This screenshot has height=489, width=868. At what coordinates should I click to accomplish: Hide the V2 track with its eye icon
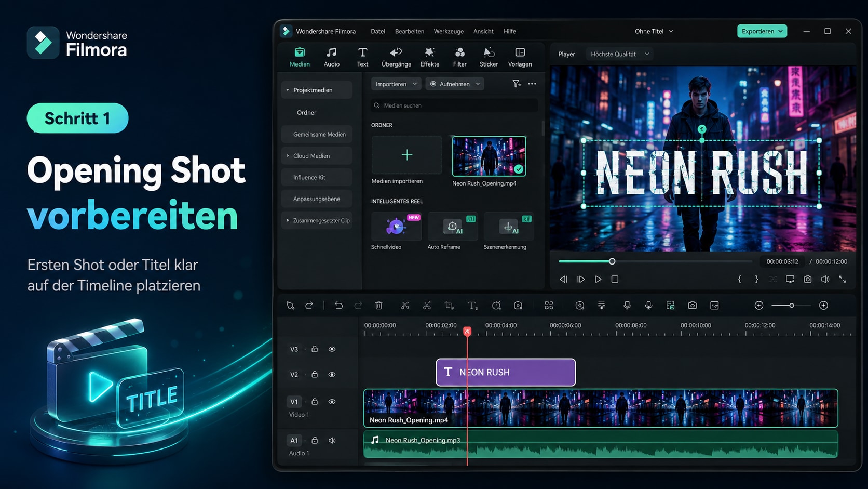[332, 374]
